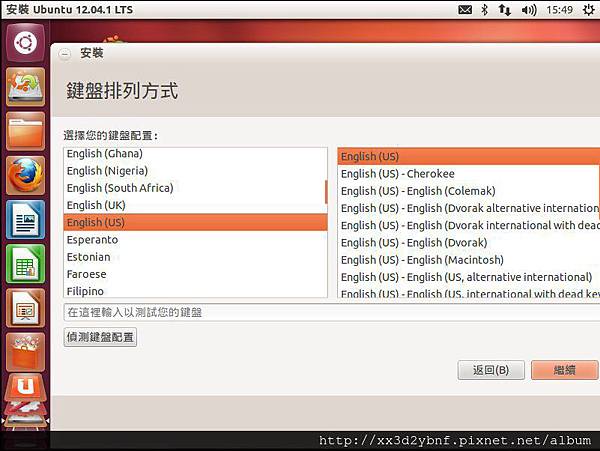Select English (UK) keyboard layout
The height and width of the screenshot is (451, 600).
196,205
